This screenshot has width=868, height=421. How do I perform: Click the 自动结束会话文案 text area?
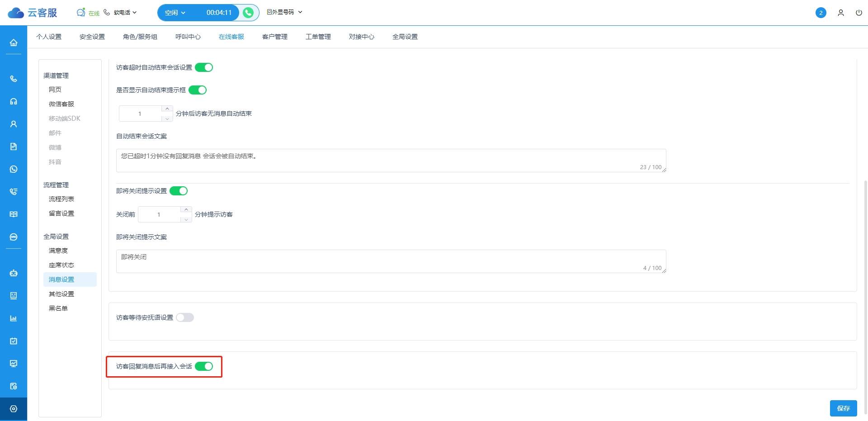point(391,161)
